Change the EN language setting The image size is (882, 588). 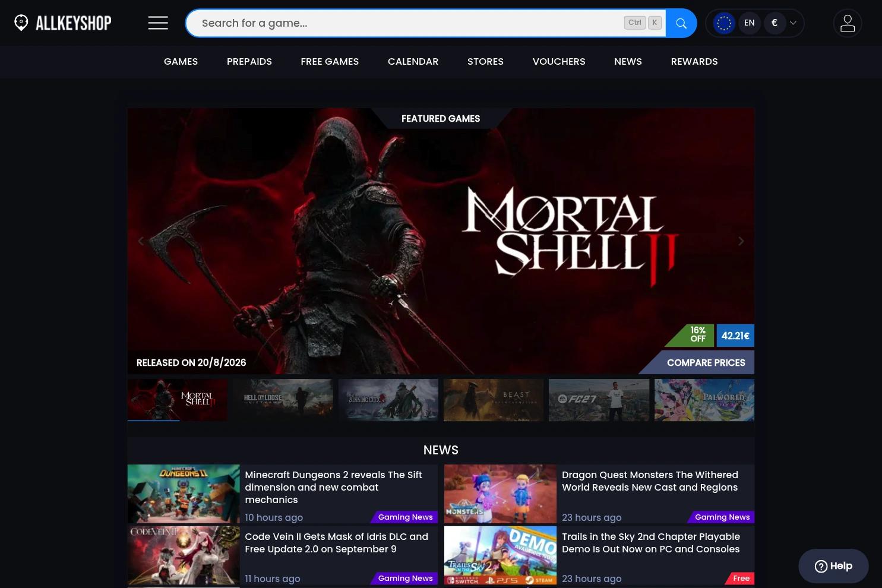[750, 23]
